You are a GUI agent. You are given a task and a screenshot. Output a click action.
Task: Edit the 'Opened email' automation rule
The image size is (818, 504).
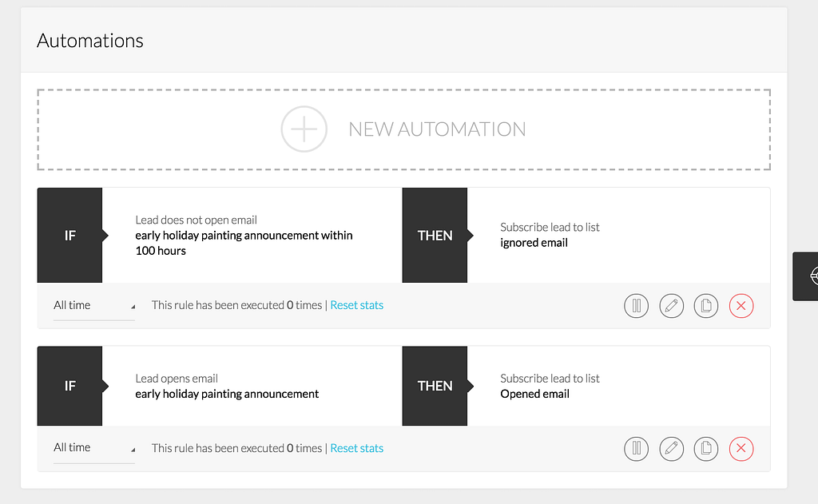pos(671,449)
